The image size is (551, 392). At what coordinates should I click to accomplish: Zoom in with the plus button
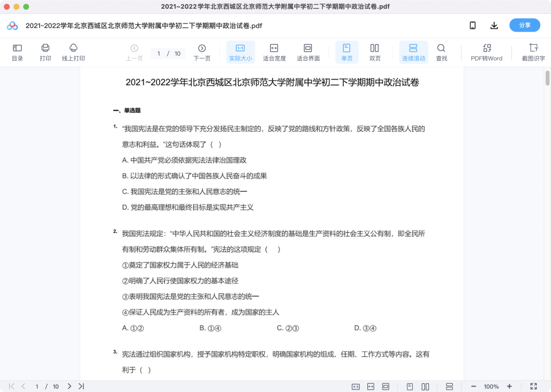509,386
